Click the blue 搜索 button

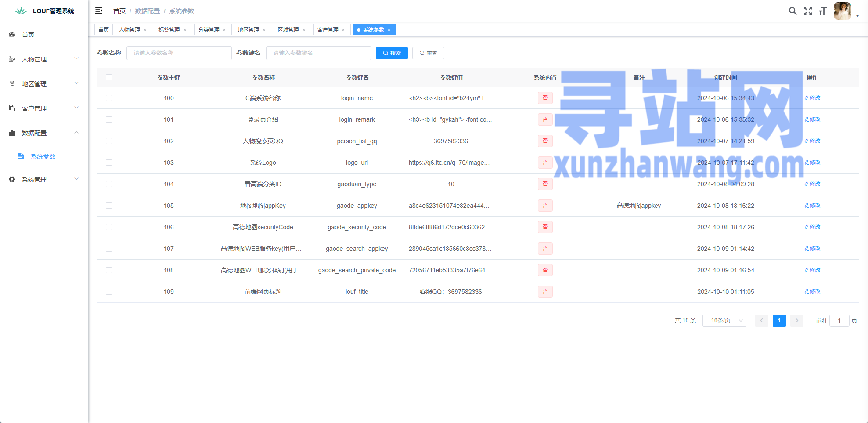[x=392, y=53]
